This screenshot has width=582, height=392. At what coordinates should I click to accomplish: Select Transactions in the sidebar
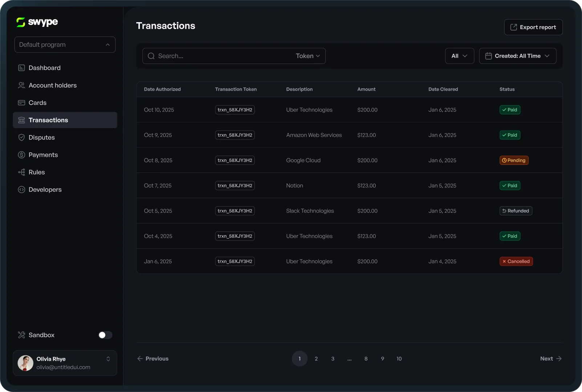(x=65, y=120)
